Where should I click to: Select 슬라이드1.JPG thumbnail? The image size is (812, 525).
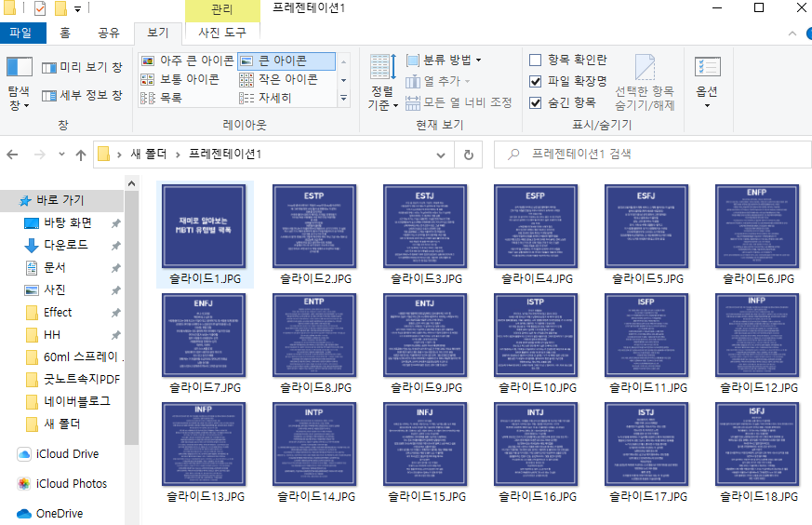click(x=204, y=226)
